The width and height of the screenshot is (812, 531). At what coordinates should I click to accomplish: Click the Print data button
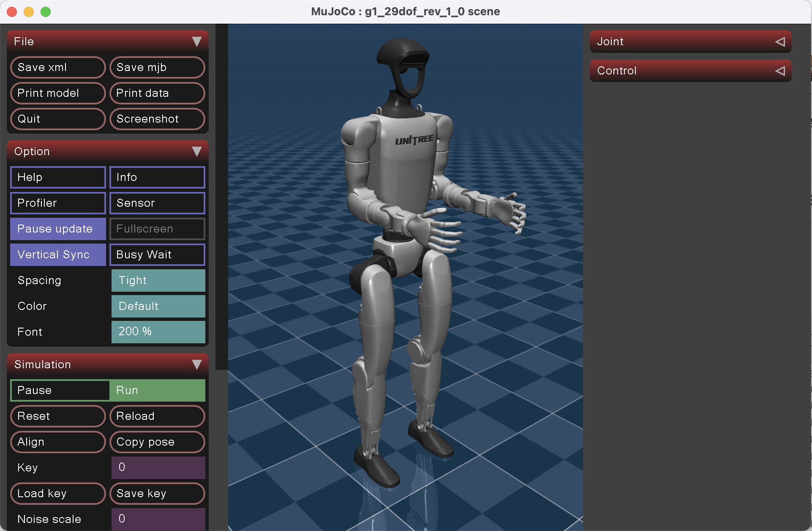point(157,93)
